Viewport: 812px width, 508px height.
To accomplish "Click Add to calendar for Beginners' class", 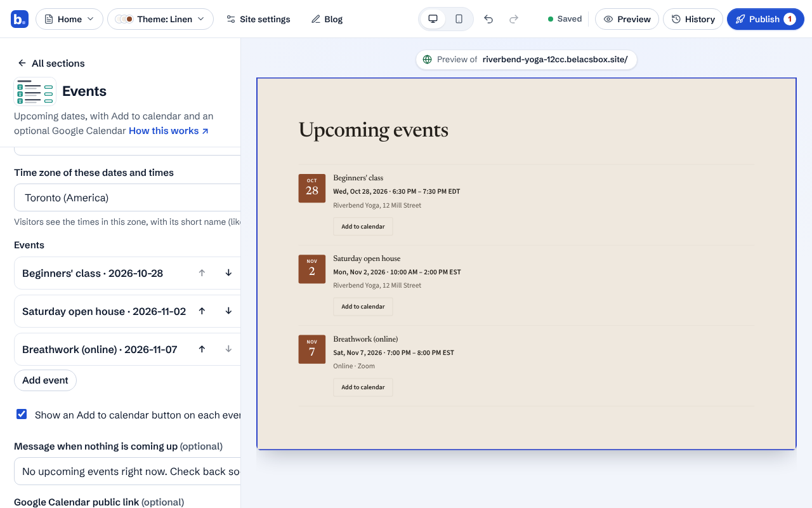I will [363, 227].
